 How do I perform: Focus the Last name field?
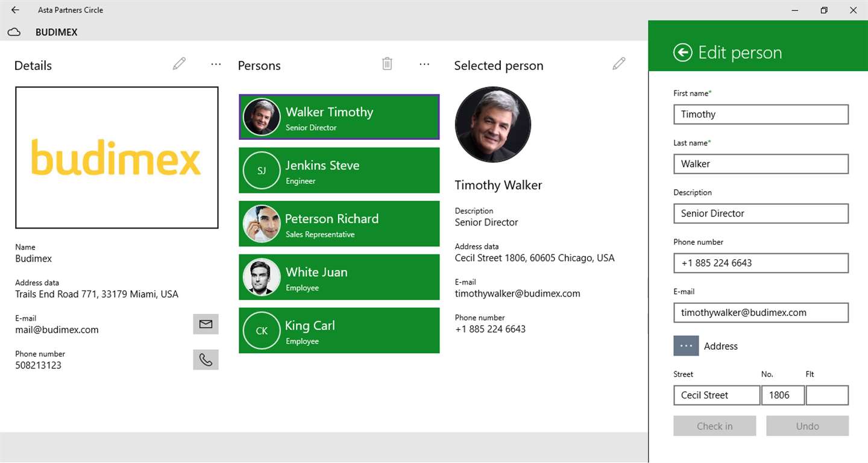pyautogui.click(x=761, y=163)
